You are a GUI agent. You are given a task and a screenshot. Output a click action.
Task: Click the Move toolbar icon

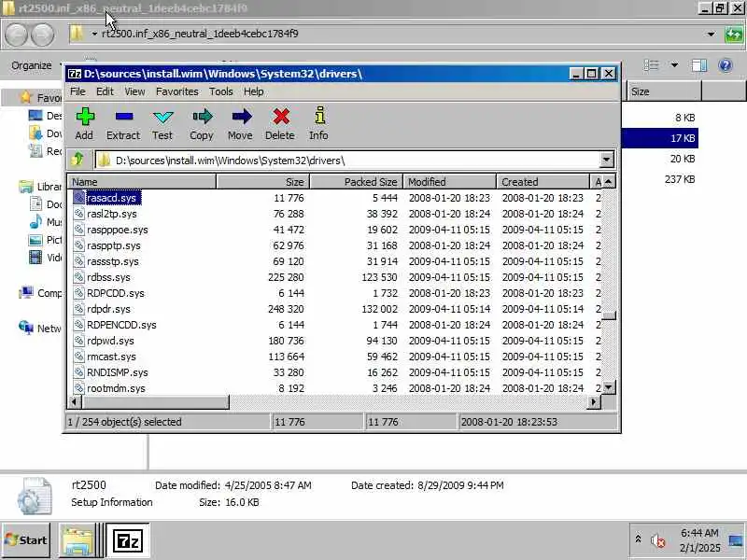pos(240,123)
